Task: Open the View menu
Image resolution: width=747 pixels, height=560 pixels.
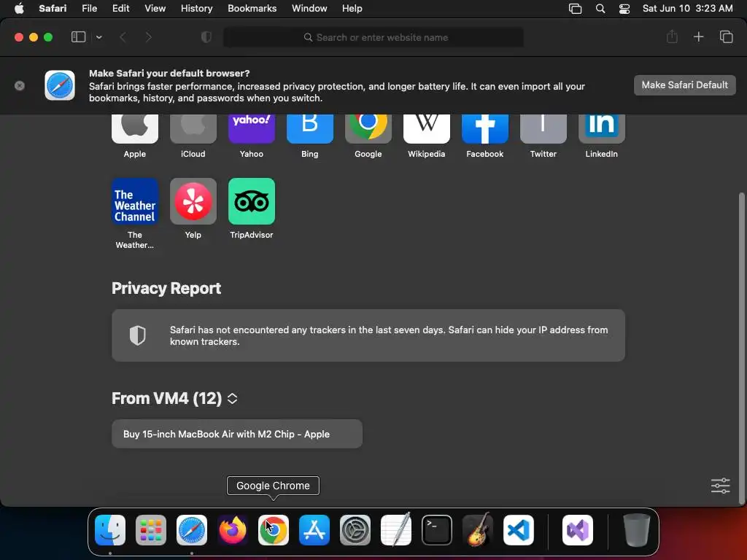Action: 155,9
